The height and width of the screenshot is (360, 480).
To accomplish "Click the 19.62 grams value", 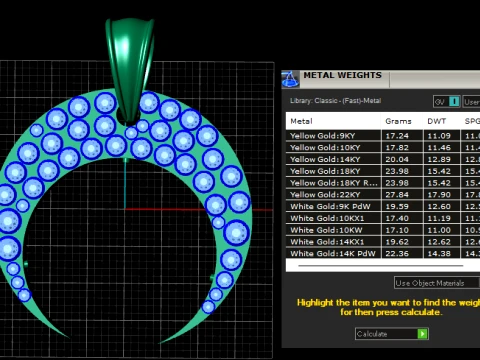I will 397,242.
